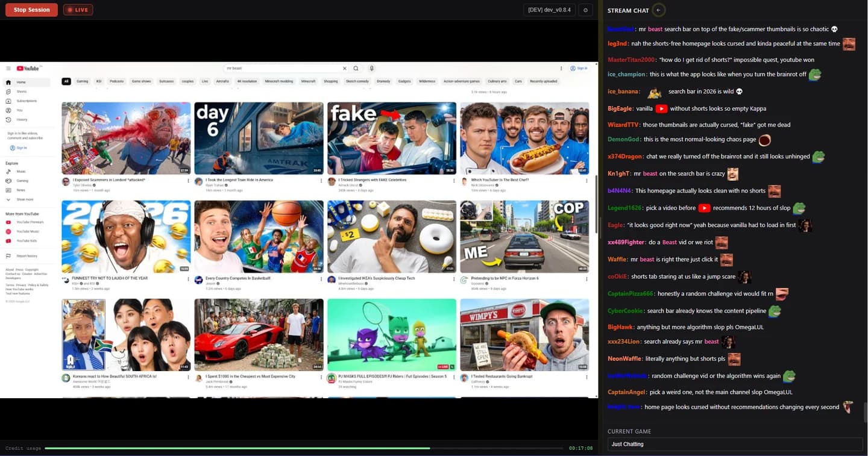The height and width of the screenshot is (456, 868).
Task: Open I Tricked Strangers with FAKE Celebrities title
Action: click(372, 180)
